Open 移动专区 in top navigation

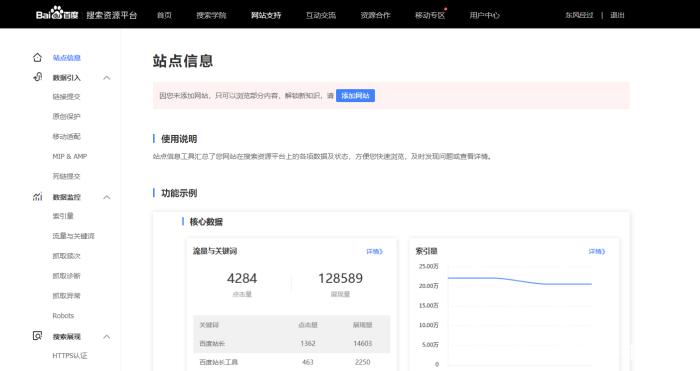click(430, 15)
